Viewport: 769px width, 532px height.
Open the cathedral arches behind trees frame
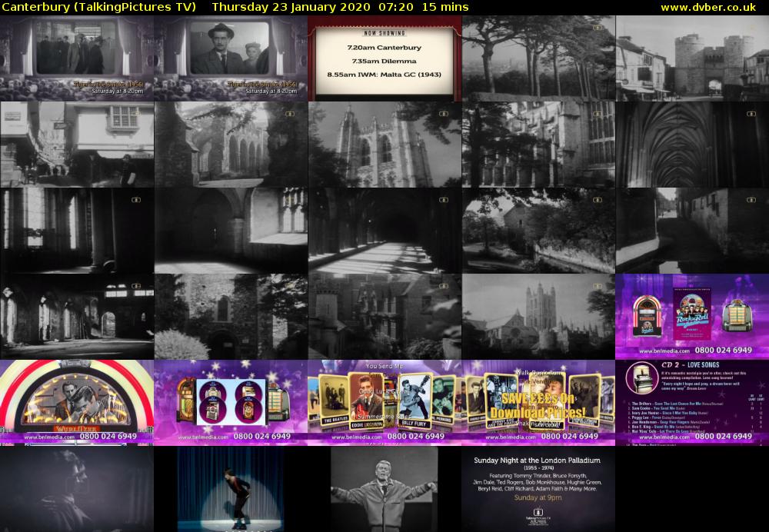(231, 145)
